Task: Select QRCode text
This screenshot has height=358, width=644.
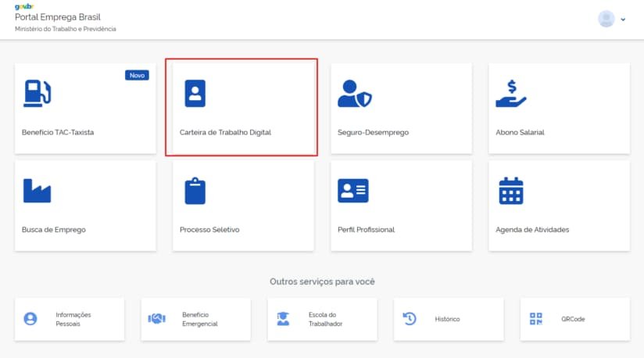Action: tap(574, 319)
